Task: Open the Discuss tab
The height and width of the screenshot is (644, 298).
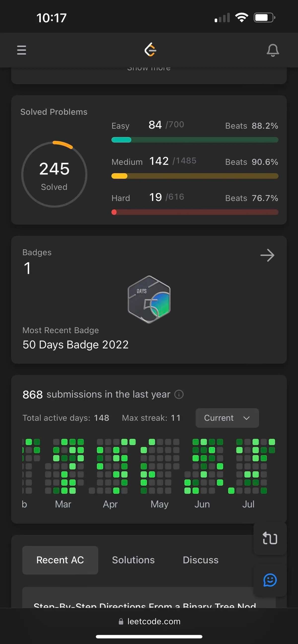Action: (x=201, y=560)
